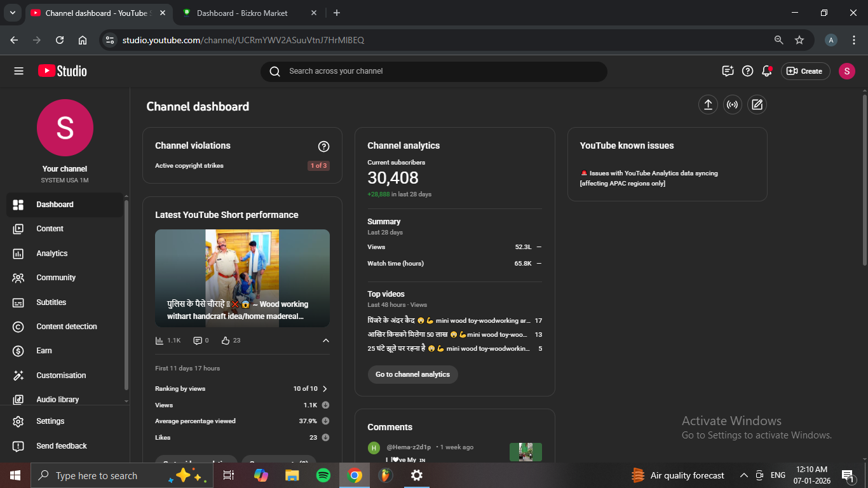This screenshot has height=488, width=868.
Task: Select Content detection in the sidebar
Action: [x=67, y=327]
